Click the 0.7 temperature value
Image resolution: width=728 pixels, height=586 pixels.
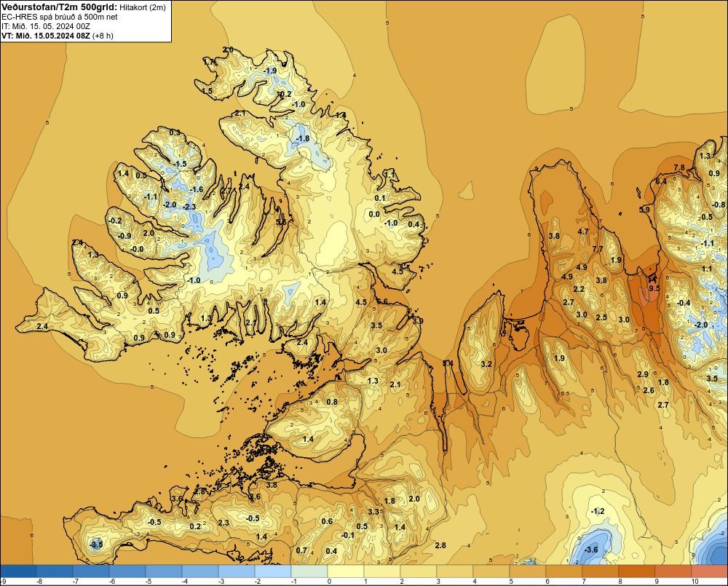click(301, 551)
